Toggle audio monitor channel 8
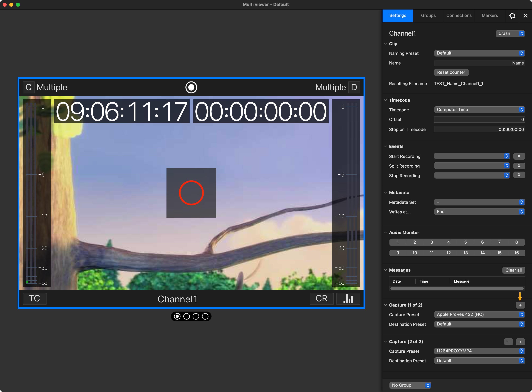This screenshot has width=532, height=392. click(x=516, y=242)
